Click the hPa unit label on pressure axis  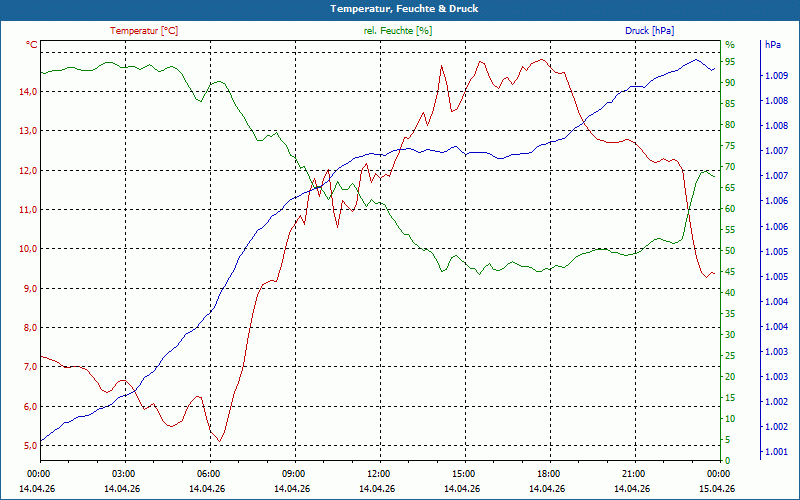tap(773, 45)
